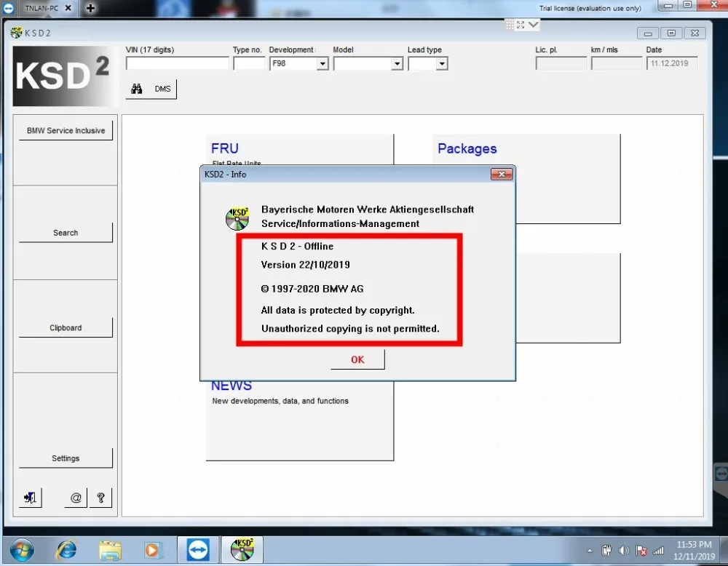This screenshot has height=566, width=728.
Task: Open the Packages tile
Action: click(526, 179)
